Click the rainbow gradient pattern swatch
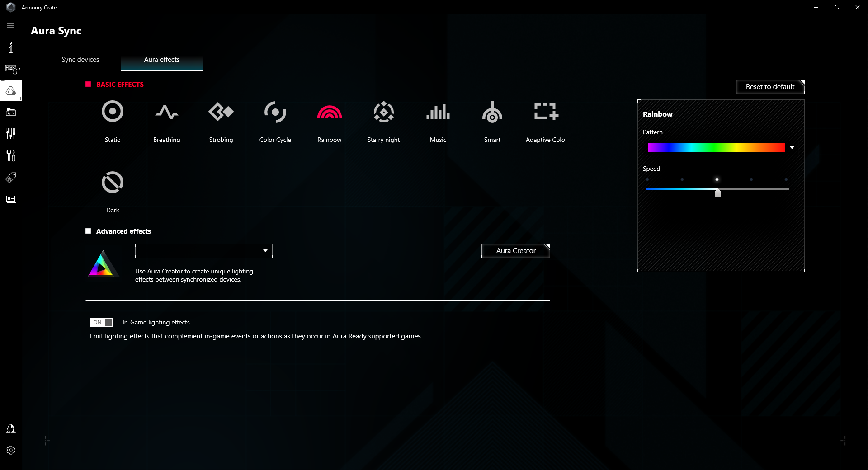The height and width of the screenshot is (470, 868). pos(716,148)
